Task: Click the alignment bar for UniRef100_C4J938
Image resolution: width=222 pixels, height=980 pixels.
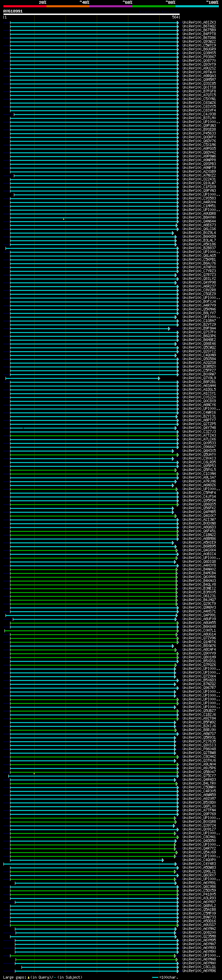Action: tap(96, 114)
